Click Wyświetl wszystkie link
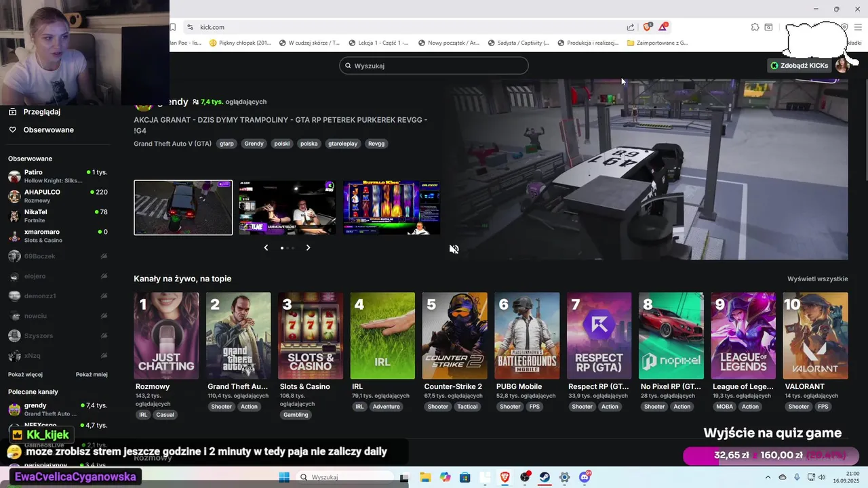The width and height of the screenshot is (868, 488). 818,279
